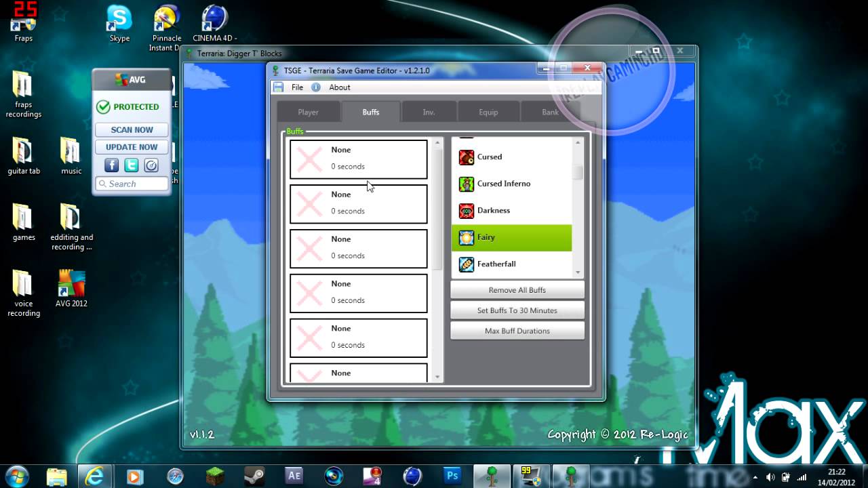Open the guitar tab folder
This screenshot has width=868, height=488.
[23, 156]
